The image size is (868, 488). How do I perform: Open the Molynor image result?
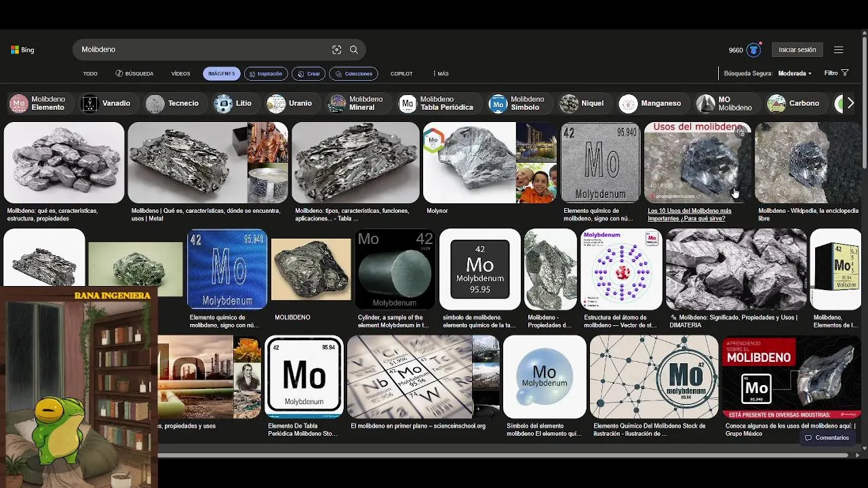click(490, 163)
